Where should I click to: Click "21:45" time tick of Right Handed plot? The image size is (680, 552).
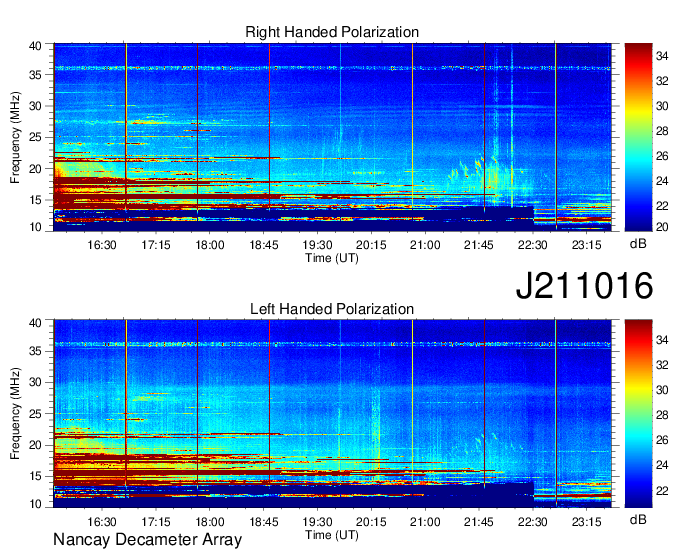(x=479, y=245)
